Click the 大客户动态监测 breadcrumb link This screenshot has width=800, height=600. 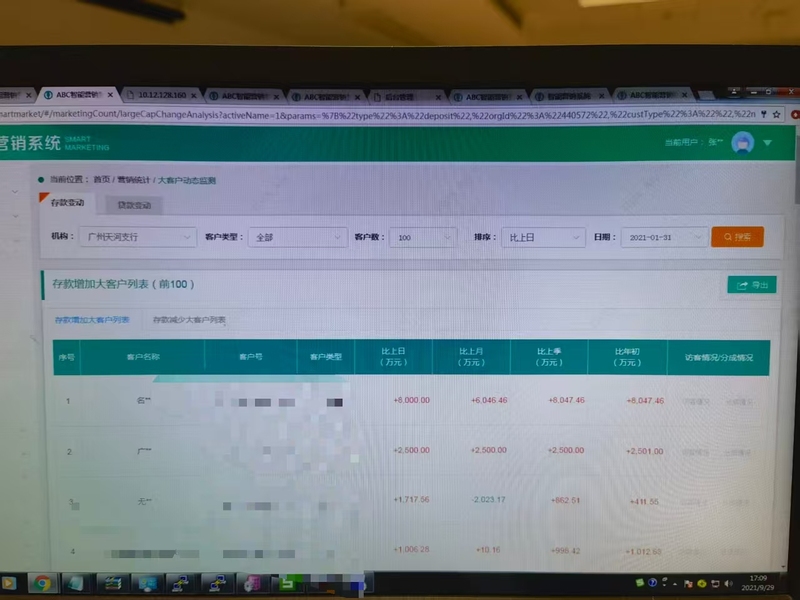coord(187,180)
